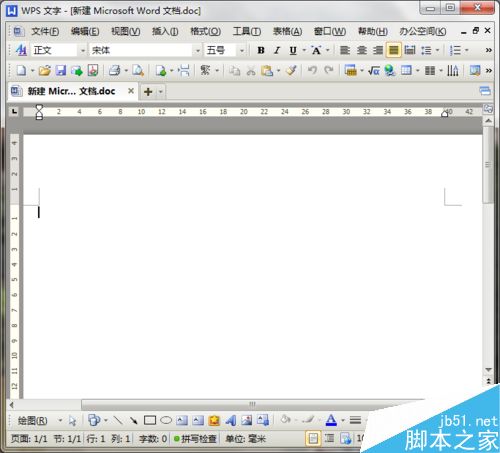Expand the AutoShapes dropdown arrow
This screenshot has height=453, width=500.
point(106,420)
